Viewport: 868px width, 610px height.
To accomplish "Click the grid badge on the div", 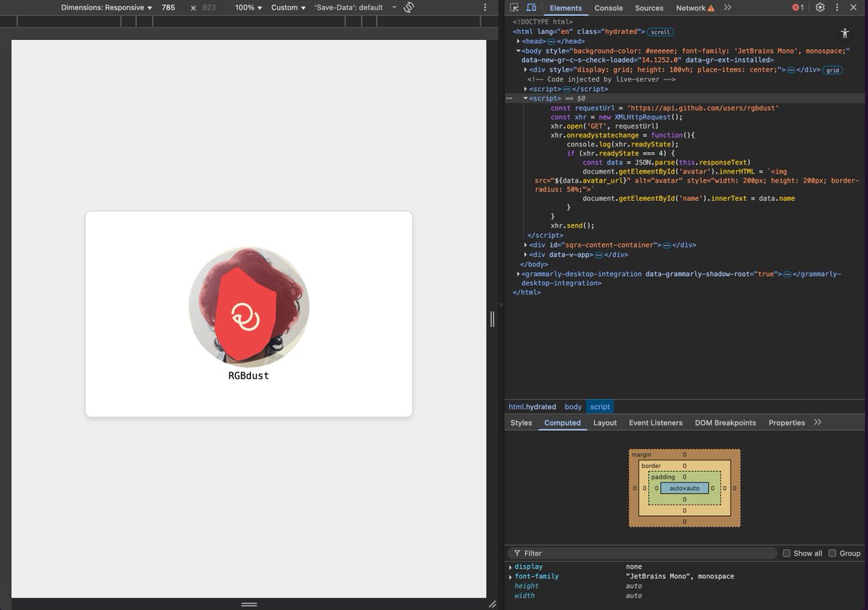I will [833, 70].
